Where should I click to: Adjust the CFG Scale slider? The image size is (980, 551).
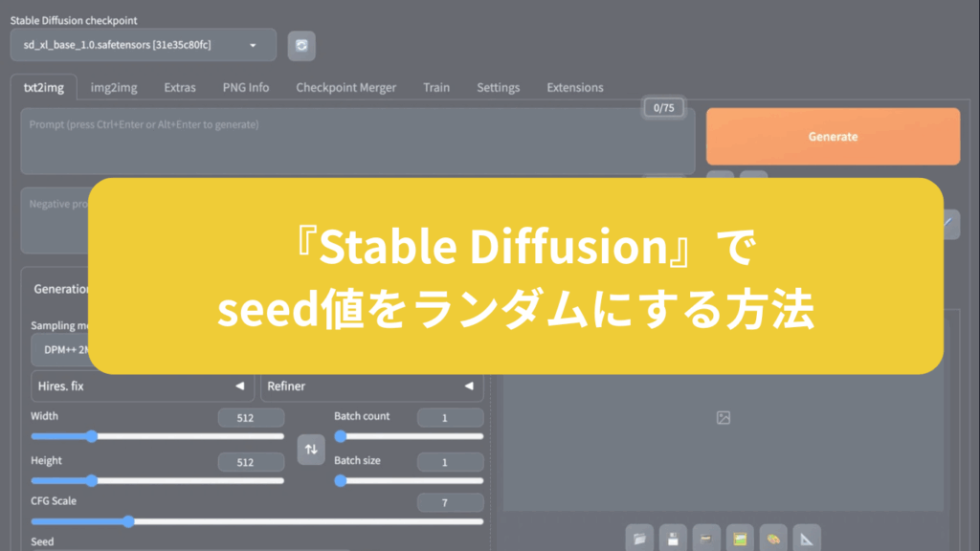(x=257, y=521)
